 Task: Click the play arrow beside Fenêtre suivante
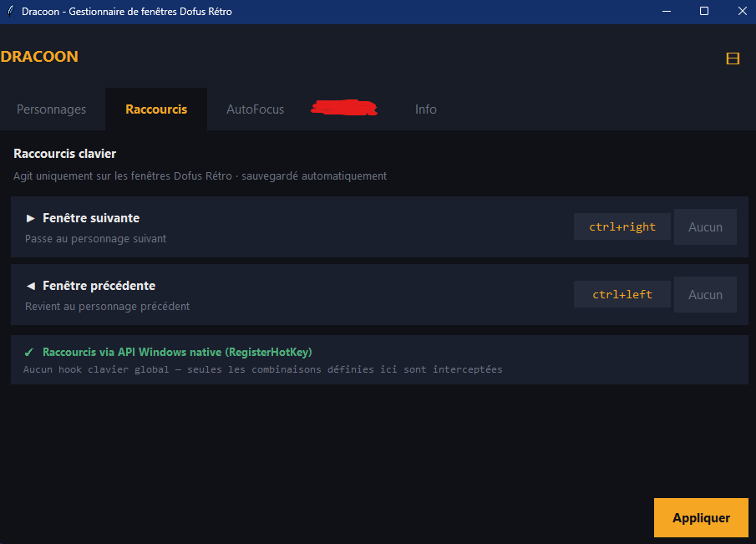(30, 218)
